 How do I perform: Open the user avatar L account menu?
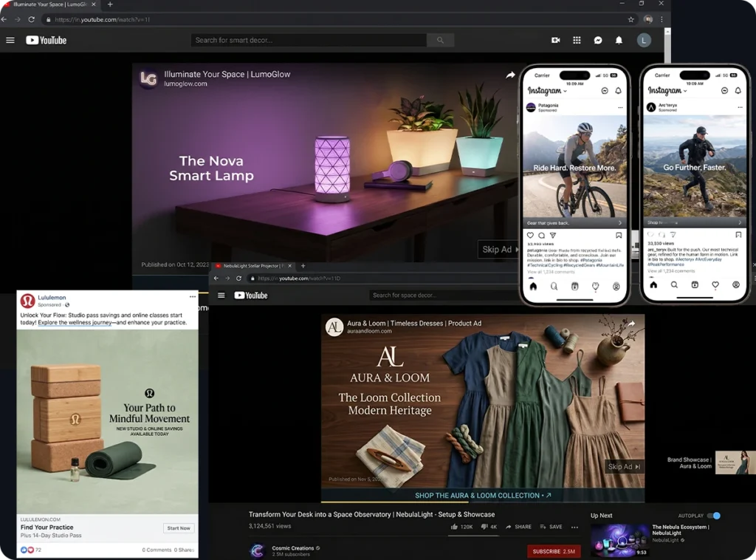[644, 40]
